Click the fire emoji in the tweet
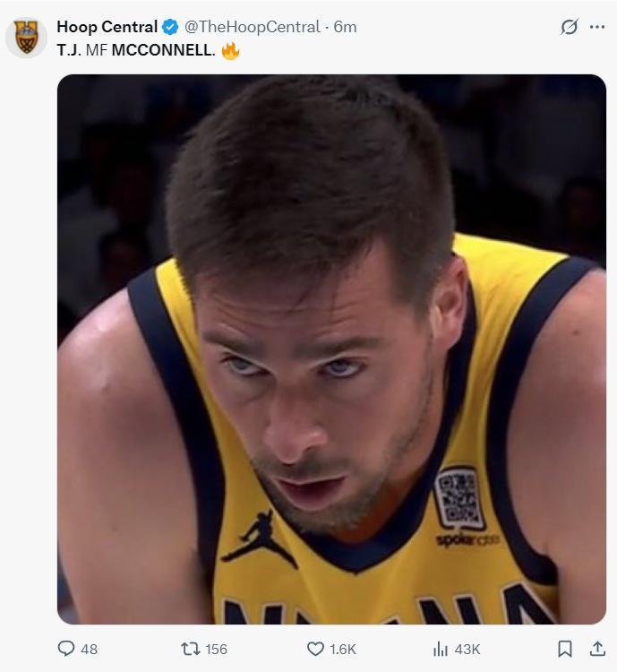Viewport: 617px width, 672px height. click(231, 50)
